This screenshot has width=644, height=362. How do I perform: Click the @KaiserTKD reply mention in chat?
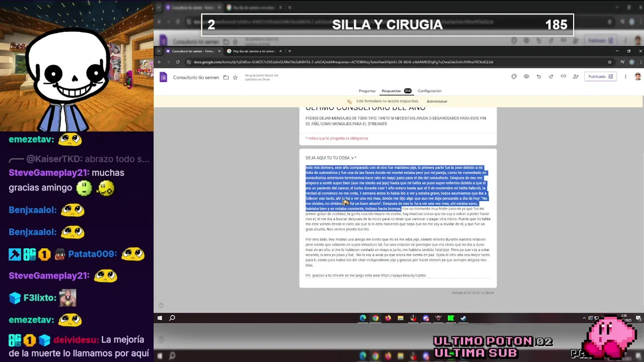tap(54, 159)
